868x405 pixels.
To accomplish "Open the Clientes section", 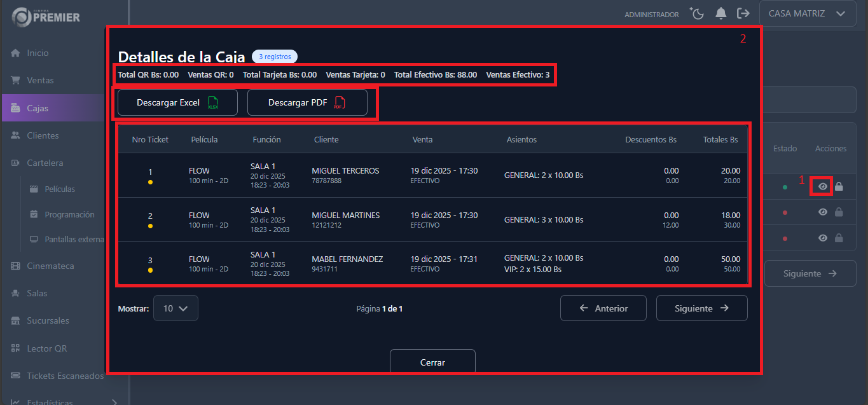I will click(x=42, y=135).
